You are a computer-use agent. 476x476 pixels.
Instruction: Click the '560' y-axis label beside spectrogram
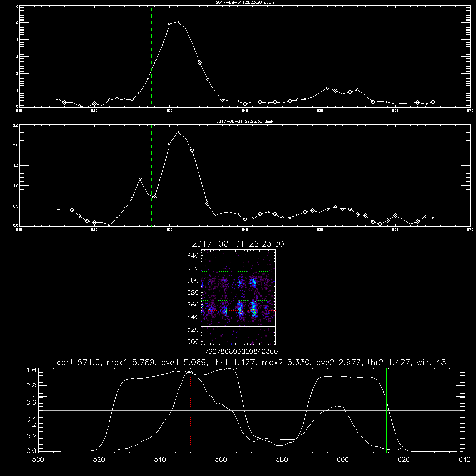click(193, 305)
